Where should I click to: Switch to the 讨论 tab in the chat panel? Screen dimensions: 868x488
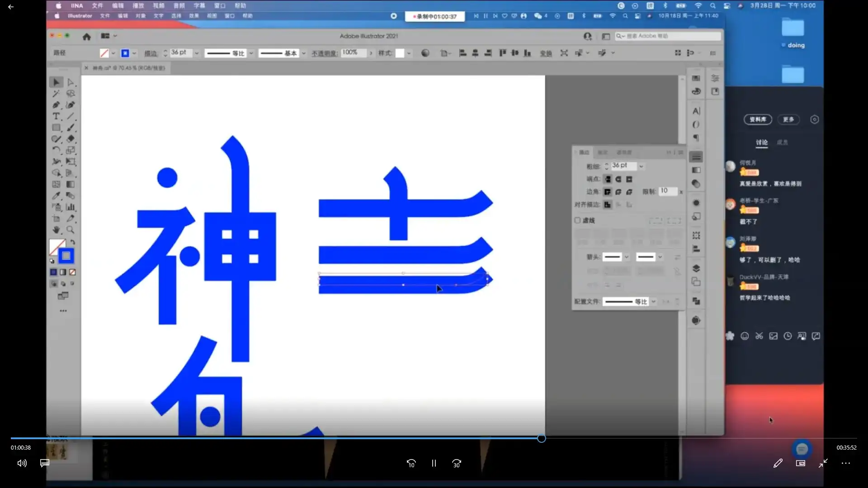761,142
